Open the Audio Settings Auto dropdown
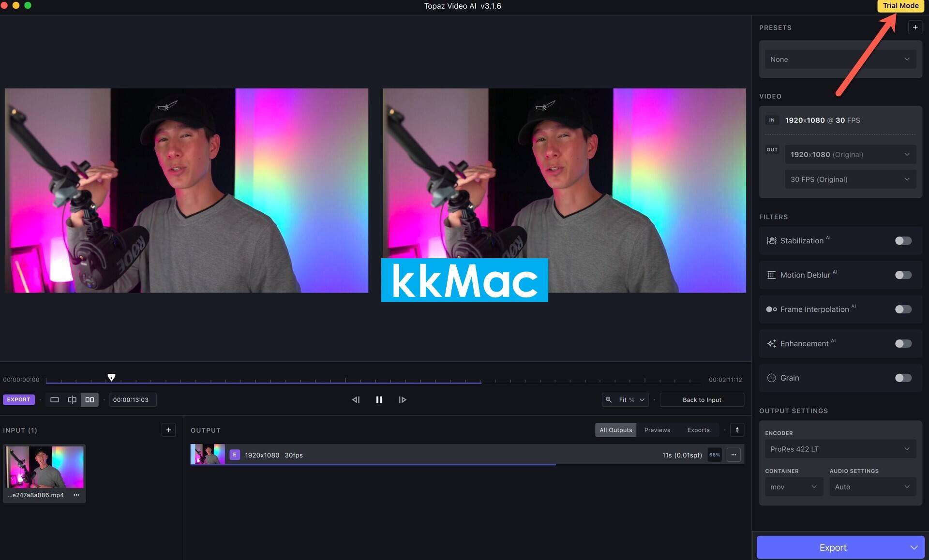The image size is (929, 560). [872, 487]
